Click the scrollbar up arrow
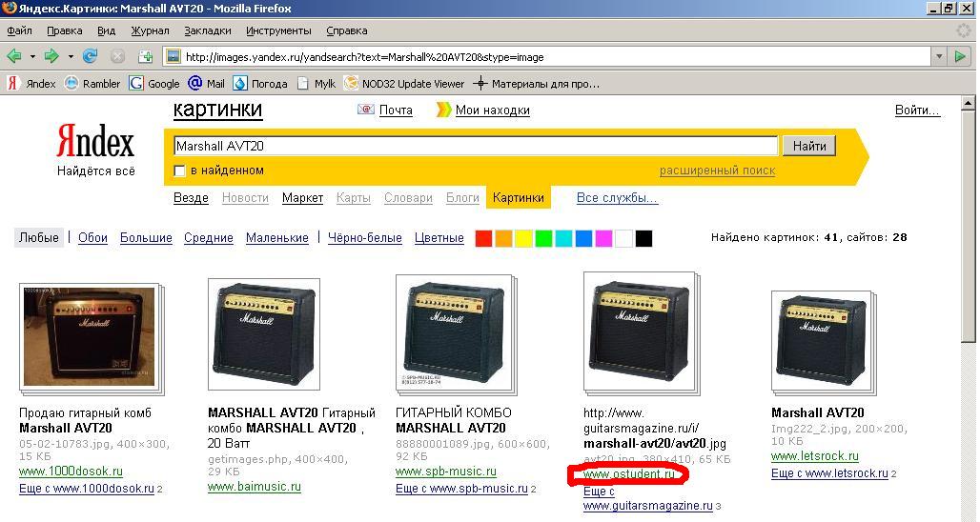Screen dimensions: 980x522 [969, 104]
